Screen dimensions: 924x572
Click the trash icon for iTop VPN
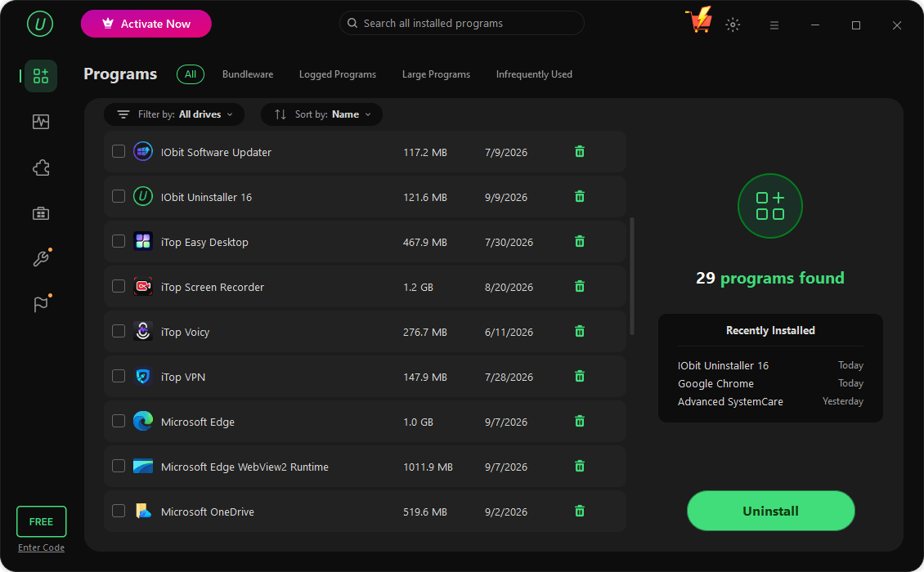click(x=580, y=377)
